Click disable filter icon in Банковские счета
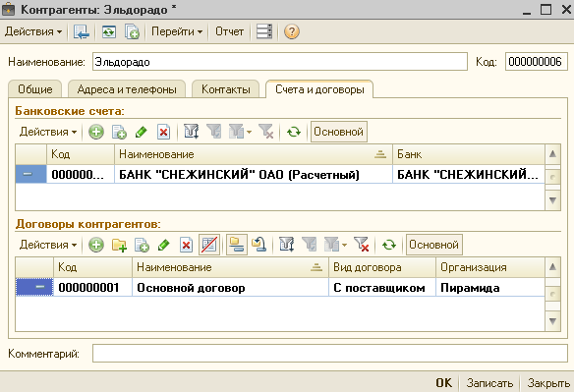574x392 pixels. pos(266,132)
